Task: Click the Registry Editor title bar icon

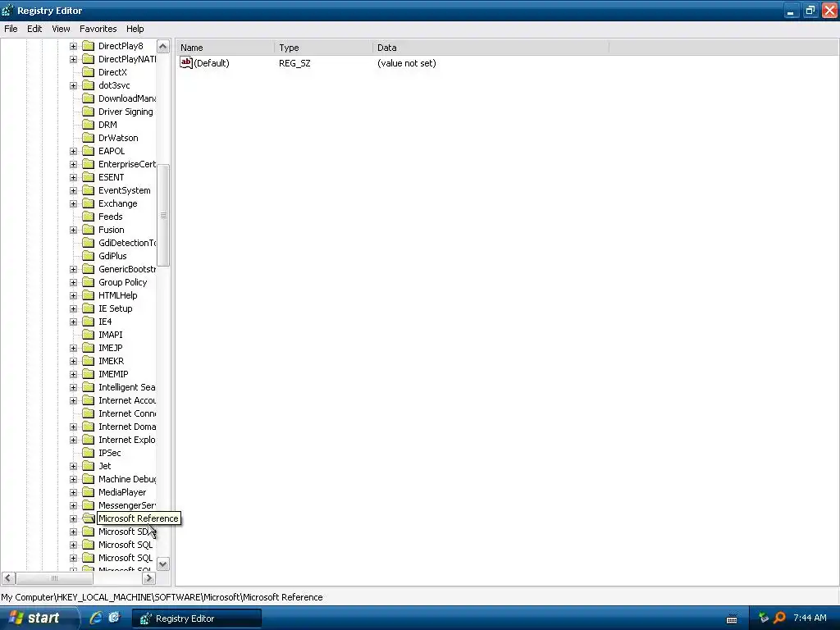Action: 8,10
